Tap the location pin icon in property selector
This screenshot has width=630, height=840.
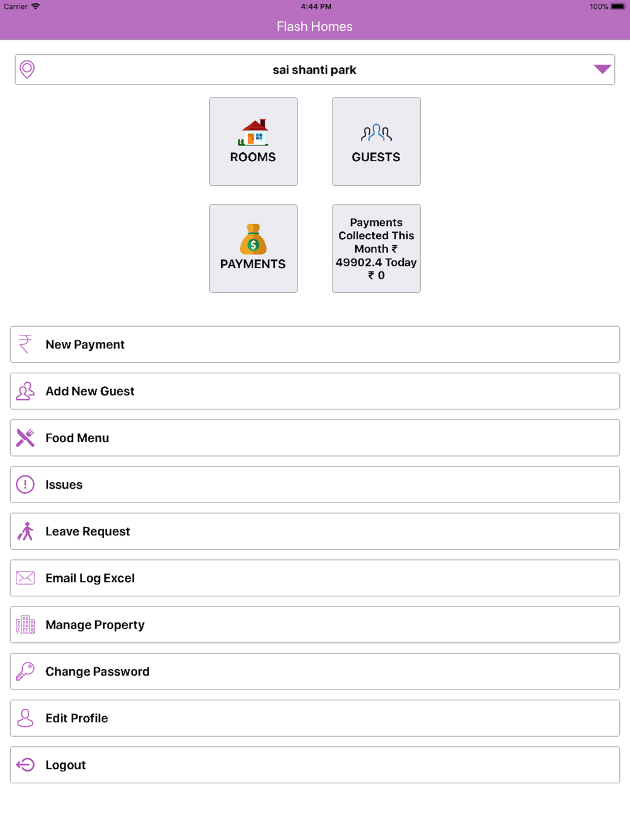point(27,69)
